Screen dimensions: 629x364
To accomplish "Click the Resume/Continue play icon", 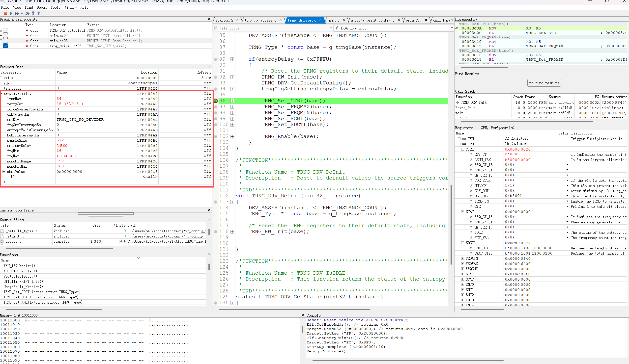I will pos(11,13).
